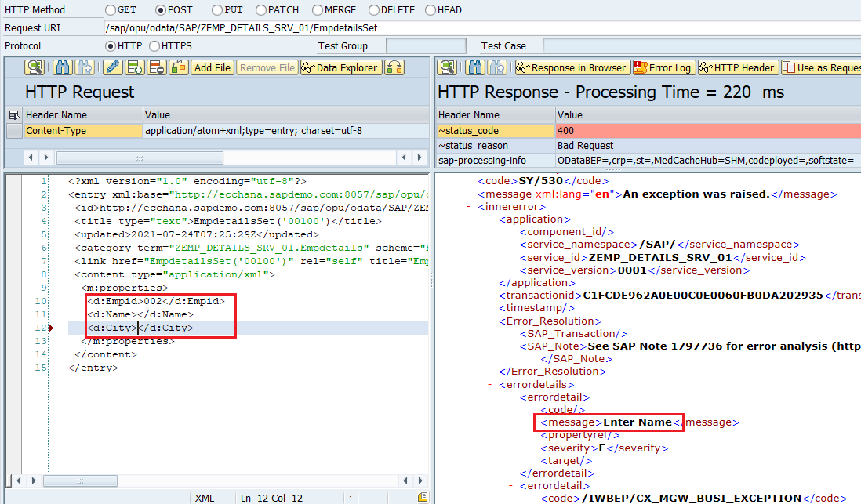
Task: Open the Error Log
Action: [663, 67]
